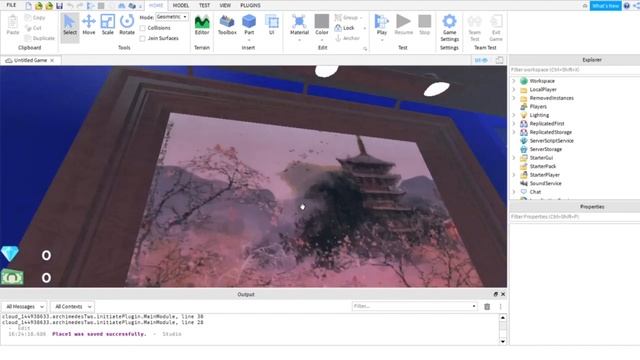Viewport: 640px width, 360px height.
Task: Create a new file from quick access bar
Action: (x=28, y=6)
